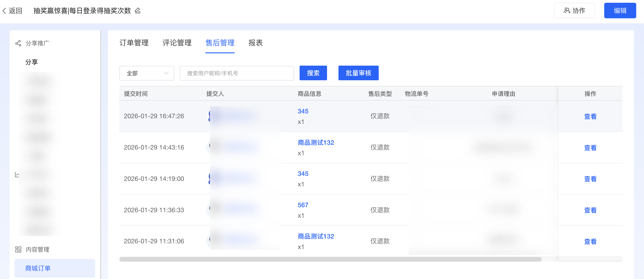Focus the 搜索用户昵称/手机号 input field
Image resolution: width=644 pixels, height=279 pixels.
tap(236, 73)
